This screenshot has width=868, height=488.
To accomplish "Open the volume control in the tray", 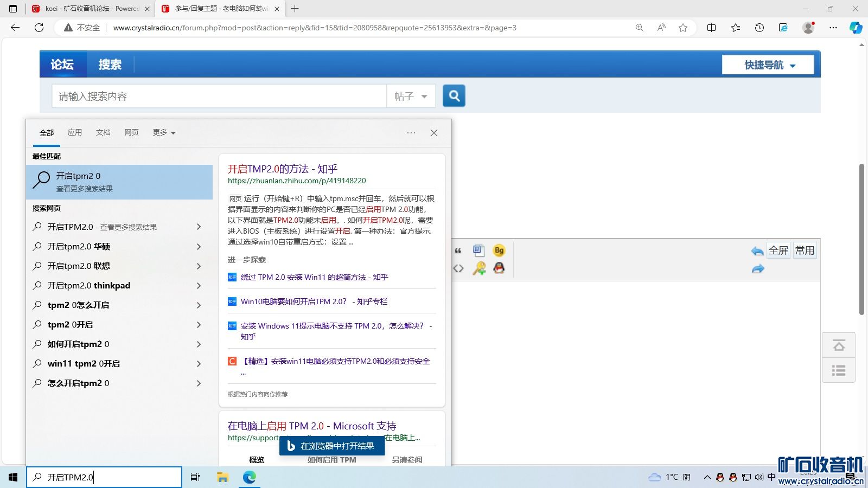I will click(x=759, y=477).
